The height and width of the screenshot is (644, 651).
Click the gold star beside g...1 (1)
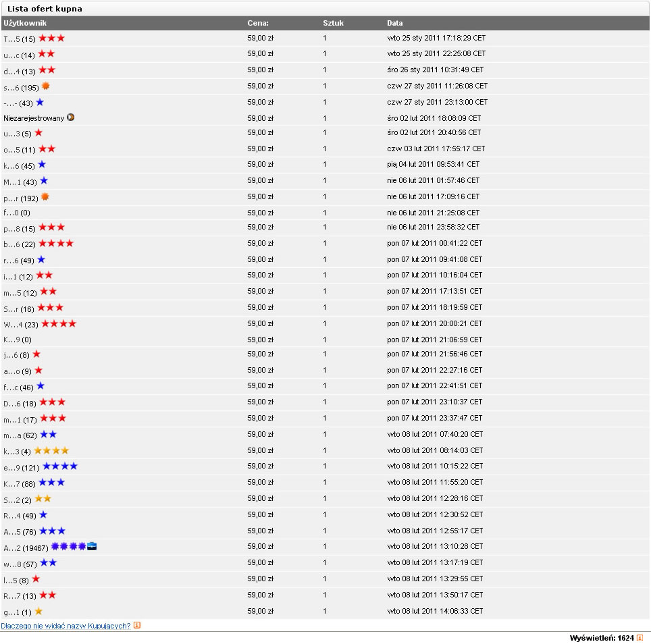pos(38,611)
